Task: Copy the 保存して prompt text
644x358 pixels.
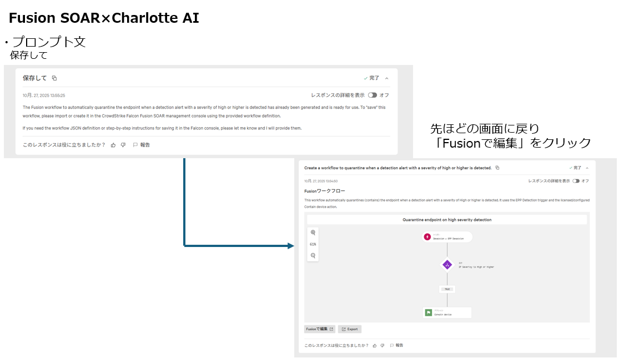Action: (x=54, y=78)
